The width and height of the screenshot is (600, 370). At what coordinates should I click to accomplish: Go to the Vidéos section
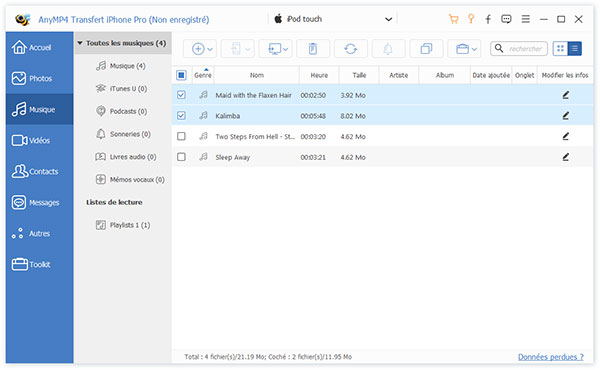click(x=39, y=140)
